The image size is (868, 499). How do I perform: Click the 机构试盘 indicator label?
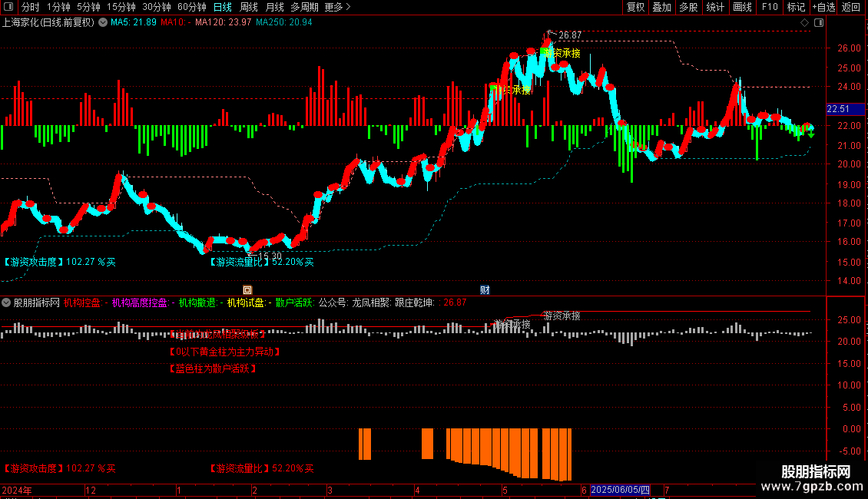(246, 302)
